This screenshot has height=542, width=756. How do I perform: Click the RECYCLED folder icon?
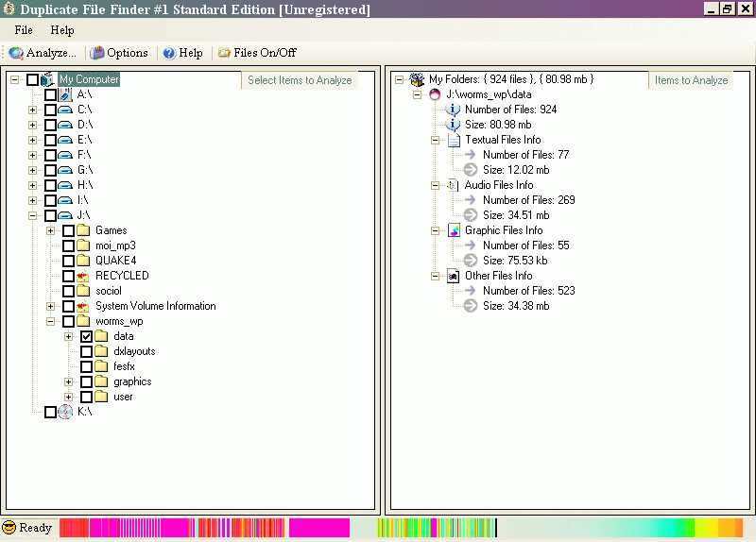coord(83,276)
